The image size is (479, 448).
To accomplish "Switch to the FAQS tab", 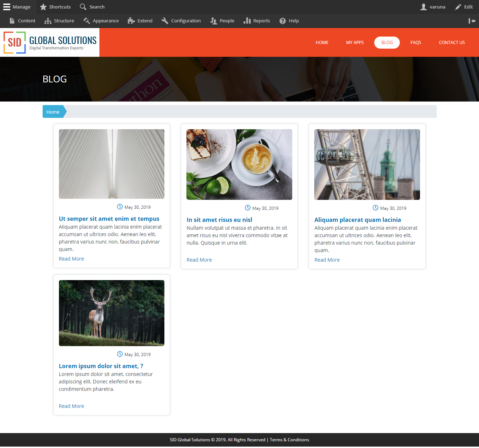I will pos(415,42).
